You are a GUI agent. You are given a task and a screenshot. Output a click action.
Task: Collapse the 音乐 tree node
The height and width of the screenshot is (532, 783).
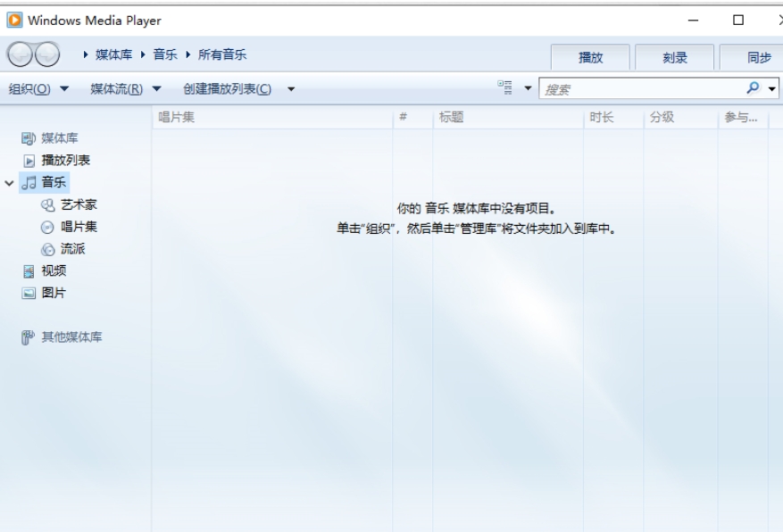pos(9,183)
